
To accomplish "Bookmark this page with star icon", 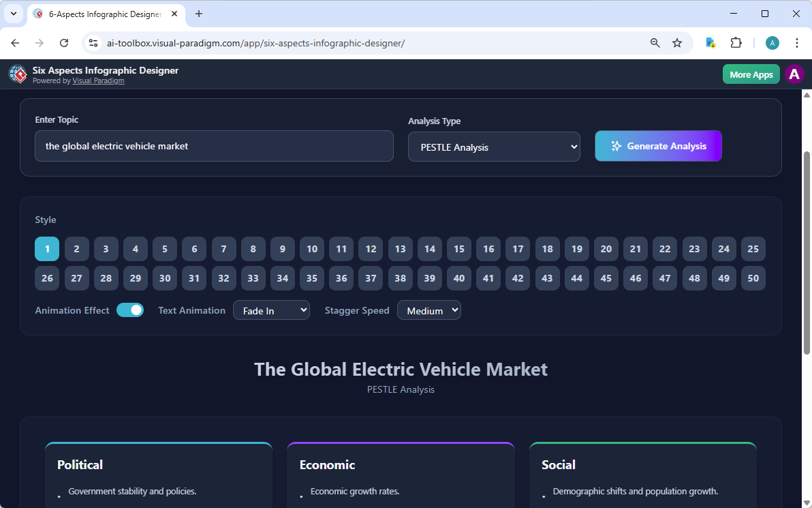I will pos(677,43).
